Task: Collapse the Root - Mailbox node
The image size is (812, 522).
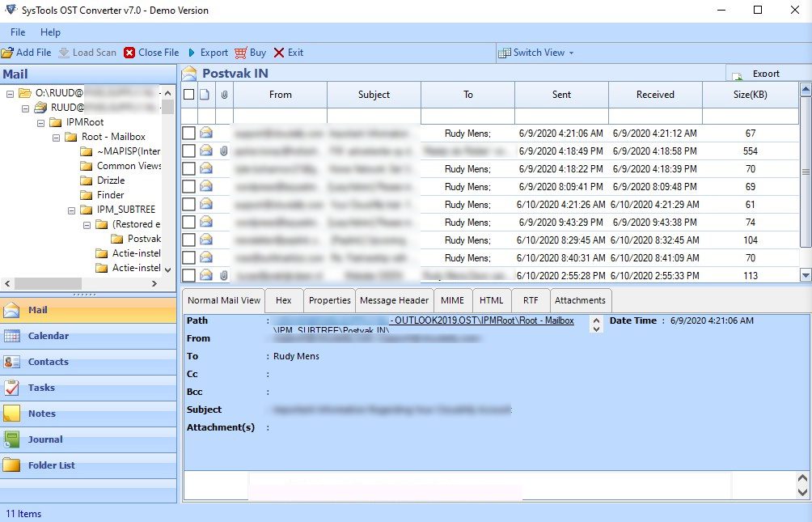Action: point(57,138)
